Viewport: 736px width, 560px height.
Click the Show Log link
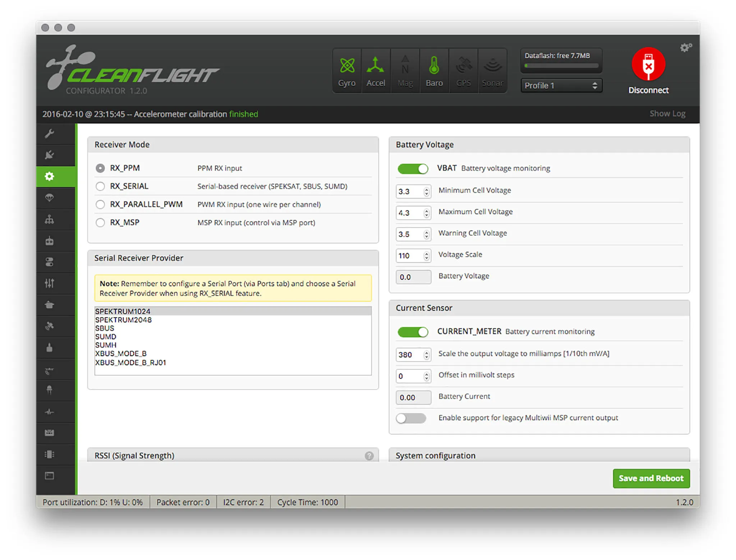click(667, 114)
